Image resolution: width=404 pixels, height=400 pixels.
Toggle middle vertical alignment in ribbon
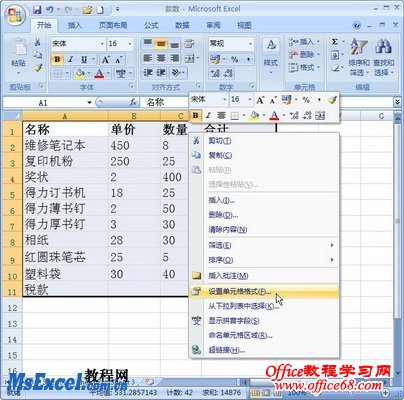coord(161,43)
